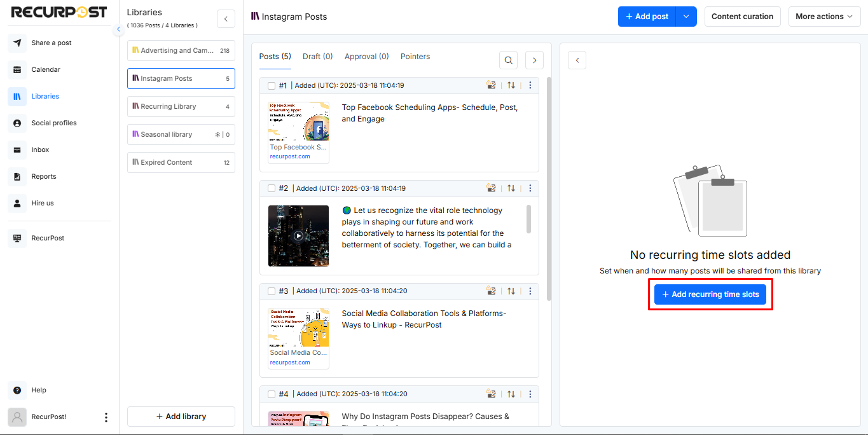The width and height of the screenshot is (868, 435).
Task: Select checkbox for post #1
Action: pyautogui.click(x=272, y=86)
